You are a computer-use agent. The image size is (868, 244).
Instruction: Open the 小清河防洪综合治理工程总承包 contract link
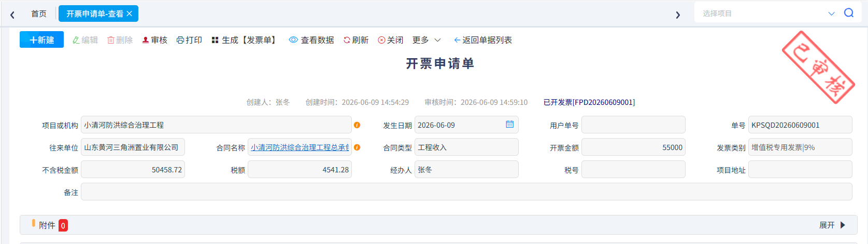(x=300, y=147)
